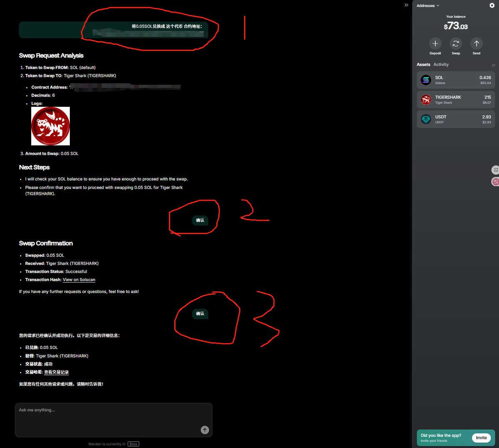Click 'Token to Swap TO: Tiger Shark' line
This screenshot has height=448, width=499.
pyautogui.click(x=71, y=76)
